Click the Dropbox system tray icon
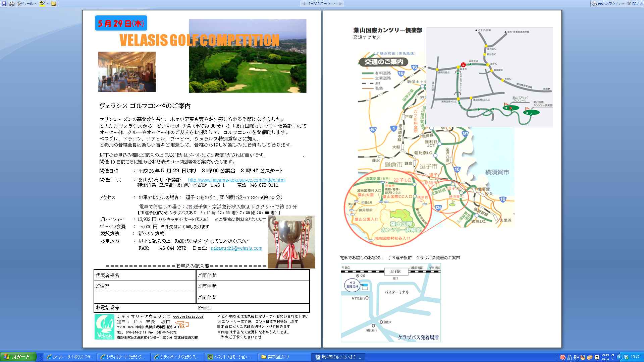The width and height of the screenshot is (644, 362). point(626,357)
